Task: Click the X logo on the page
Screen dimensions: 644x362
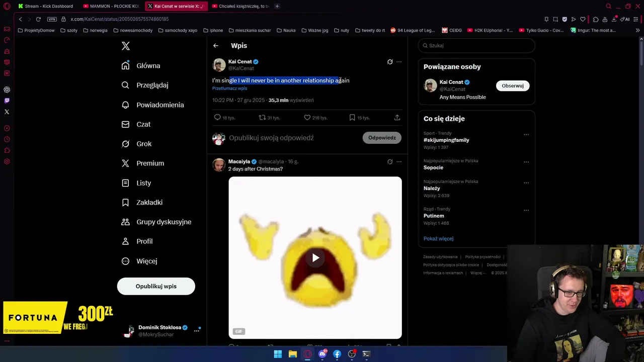Action: coord(126,46)
